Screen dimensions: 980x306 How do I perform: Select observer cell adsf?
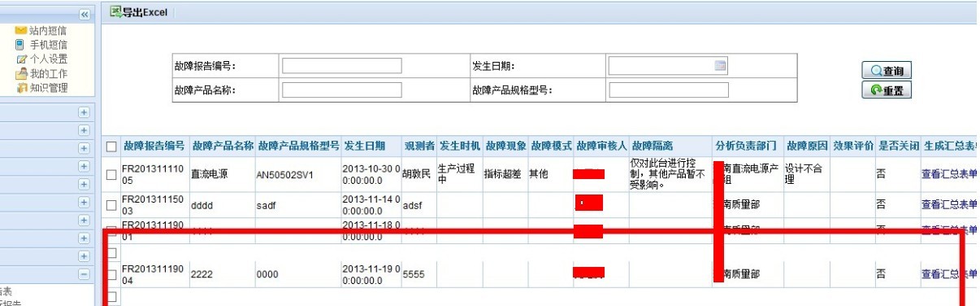pos(414,207)
